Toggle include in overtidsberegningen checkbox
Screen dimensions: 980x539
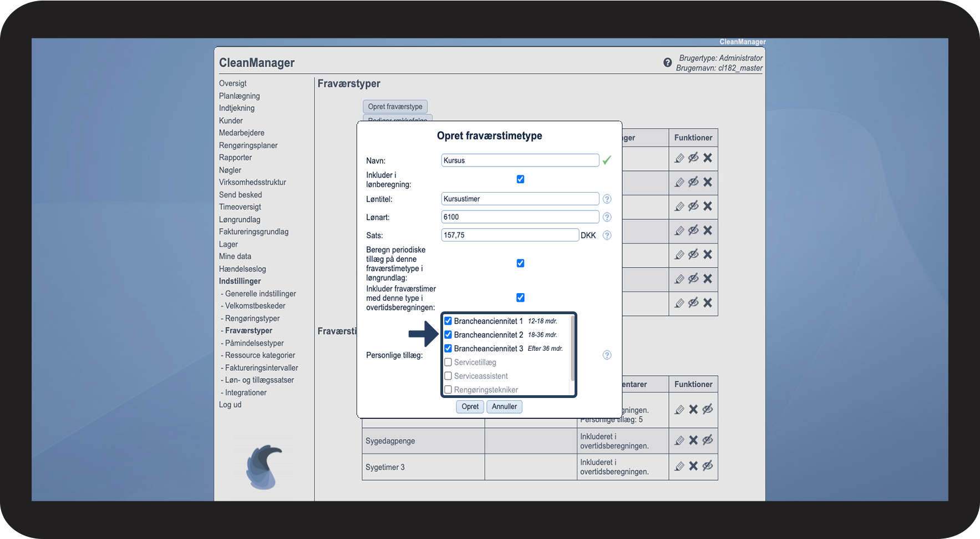520,298
